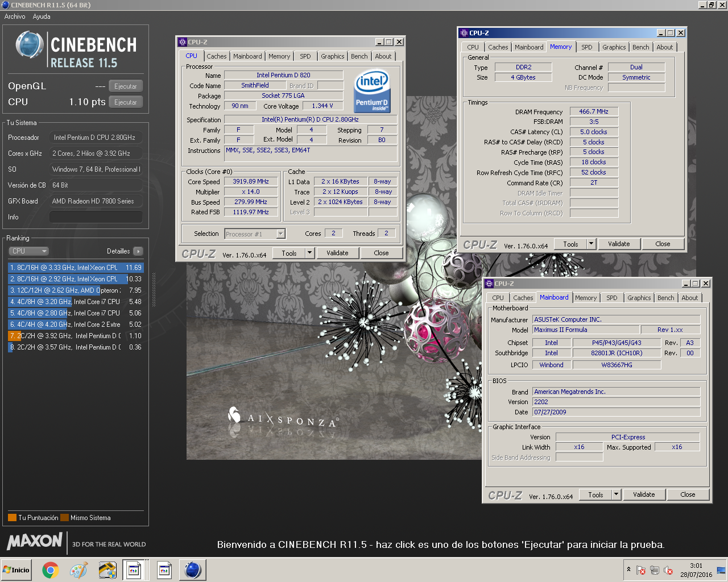The height and width of the screenshot is (582, 728).
Task: Click Validate in the Mainboard window
Action: pos(644,494)
